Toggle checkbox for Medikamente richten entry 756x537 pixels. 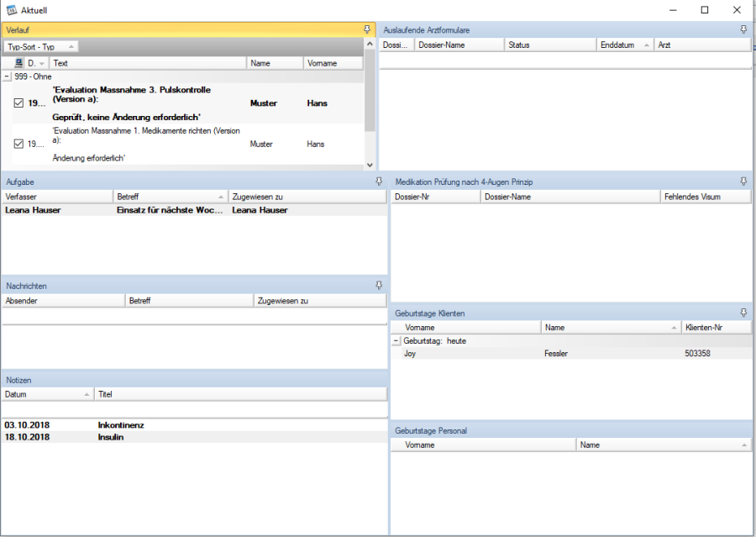click(x=19, y=144)
